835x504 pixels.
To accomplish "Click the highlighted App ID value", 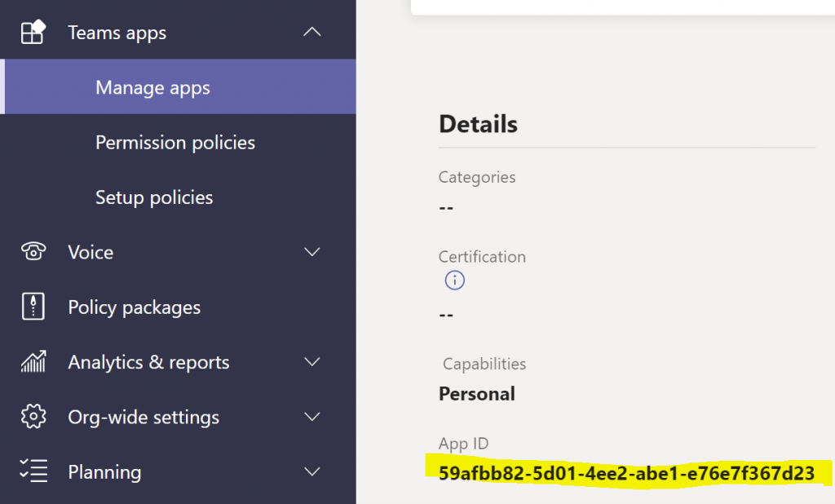I will tap(626, 473).
